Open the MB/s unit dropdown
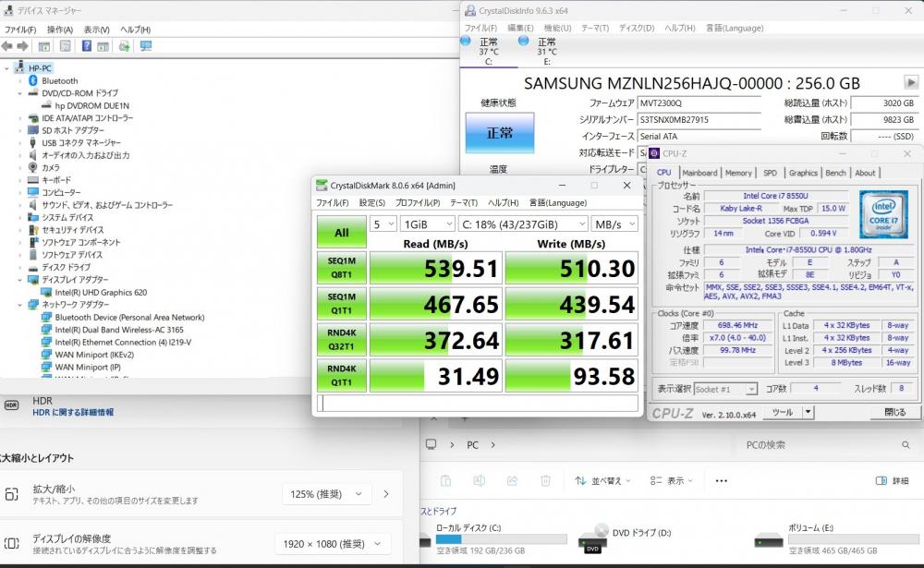The width and height of the screenshot is (924, 568). 614,224
